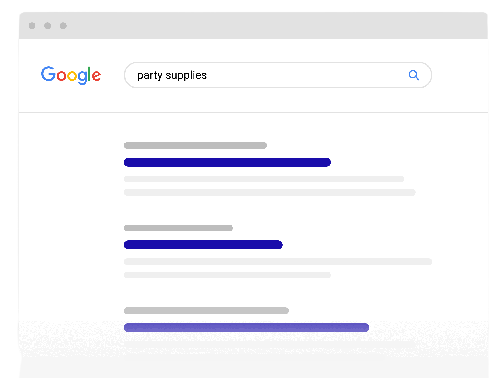Image resolution: width=504 pixels, height=378 pixels.
Task: Click the letter G in Google logo
Action: 48,74
